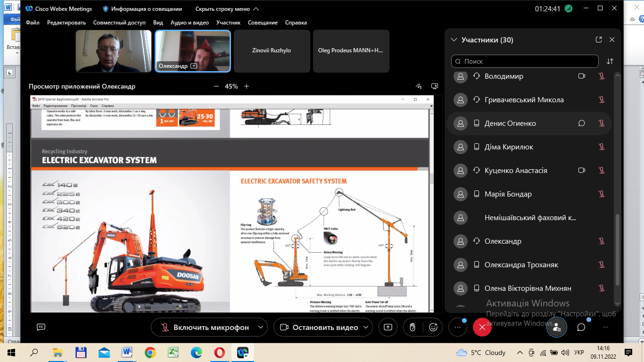Screen dimensions: 644x362
Task: Click muted mic icon for Гривачевський Микола
Action: (602, 100)
